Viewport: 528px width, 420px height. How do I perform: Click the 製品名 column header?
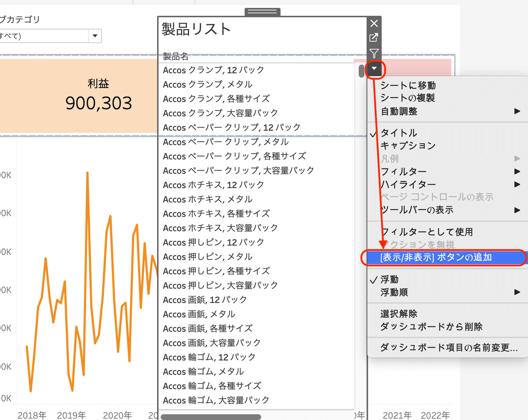pos(176,56)
